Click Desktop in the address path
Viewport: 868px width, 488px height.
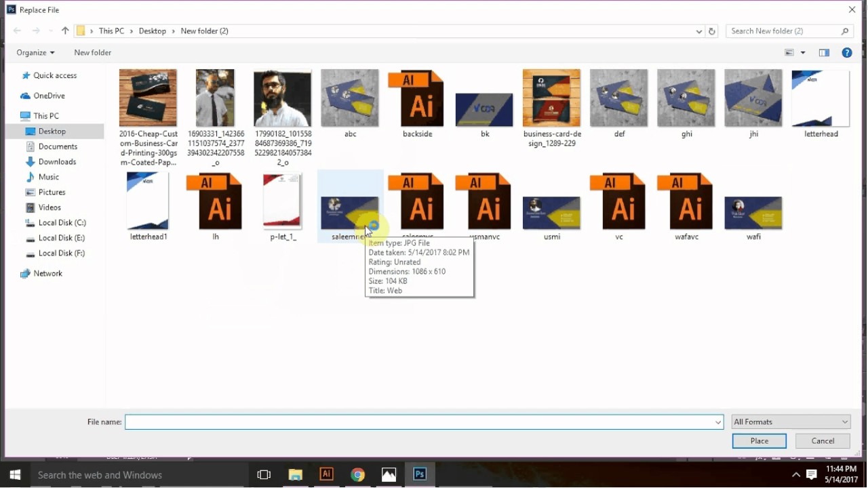(153, 31)
